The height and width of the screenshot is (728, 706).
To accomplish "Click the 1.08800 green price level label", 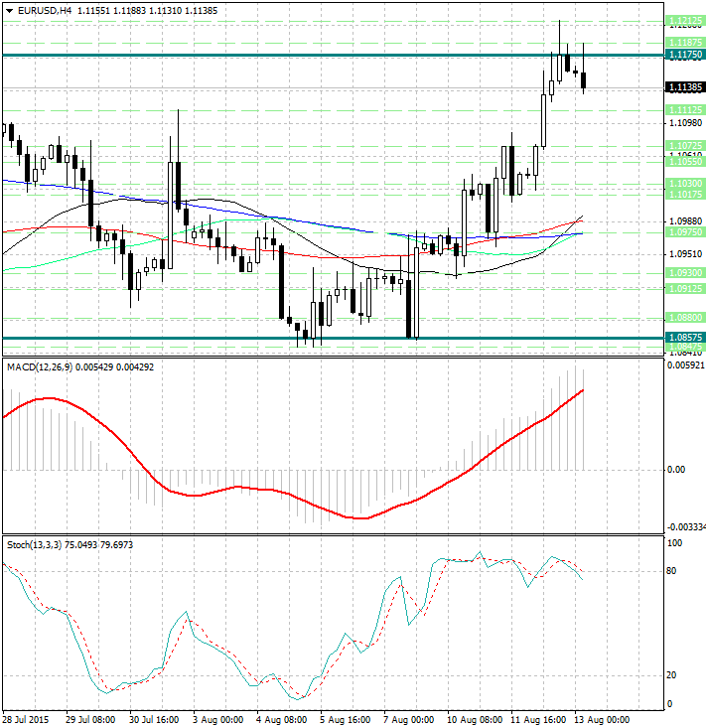I will (x=685, y=318).
